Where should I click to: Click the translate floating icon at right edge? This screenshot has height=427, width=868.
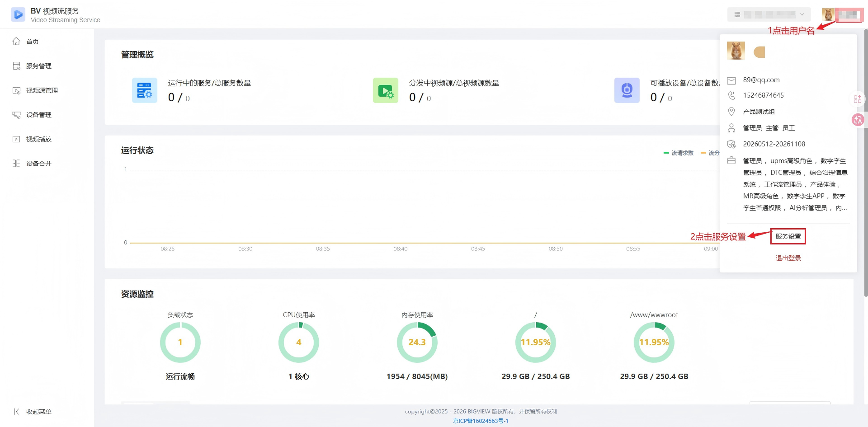(858, 120)
